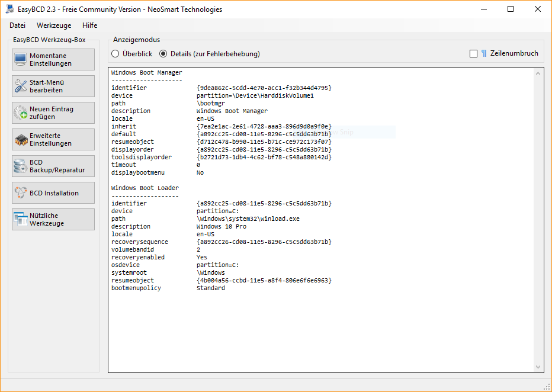The height and width of the screenshot is (392, 552).
Task: Click the bootmenupolicy value Standard
Action: 211,288
